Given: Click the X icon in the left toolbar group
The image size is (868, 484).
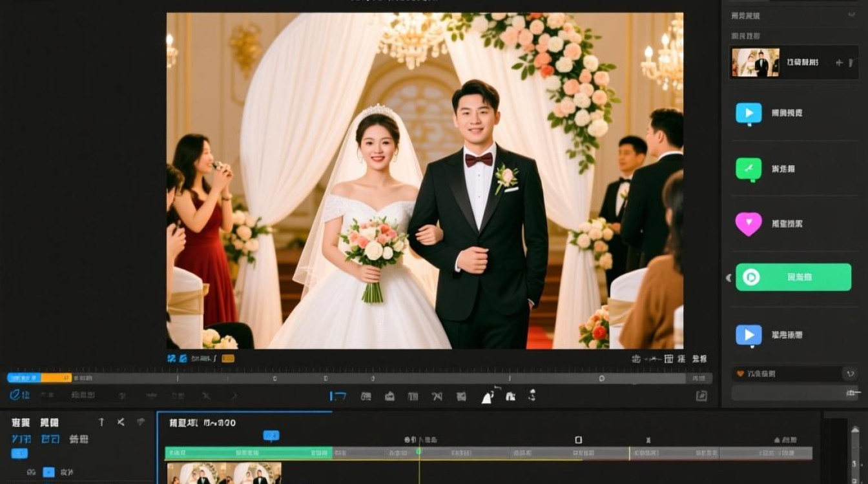Looking at the screenshot, I should [x=206, y=396].
